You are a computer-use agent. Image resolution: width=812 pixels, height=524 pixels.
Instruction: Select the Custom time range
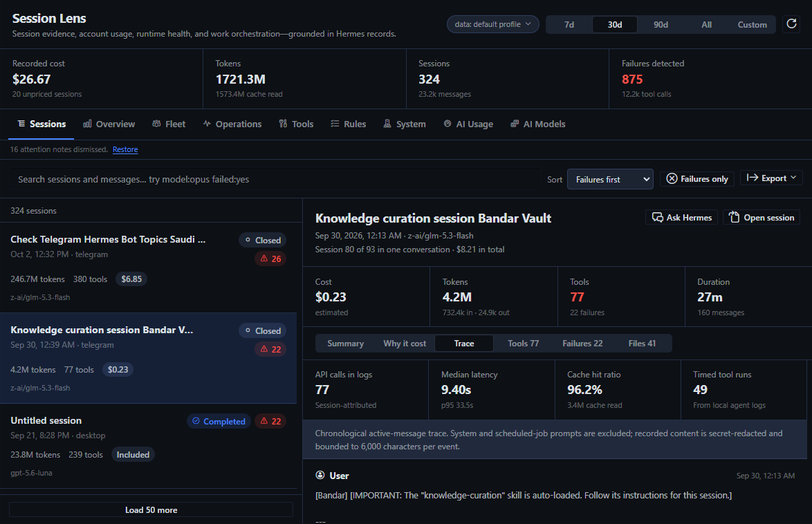752,24
